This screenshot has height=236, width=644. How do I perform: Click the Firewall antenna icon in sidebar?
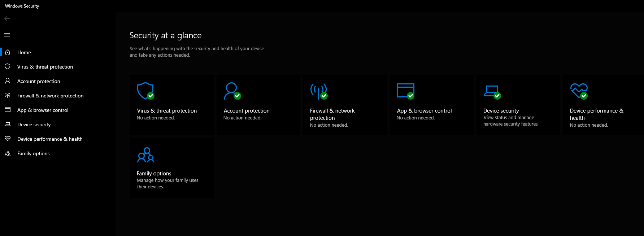(8, 96)
